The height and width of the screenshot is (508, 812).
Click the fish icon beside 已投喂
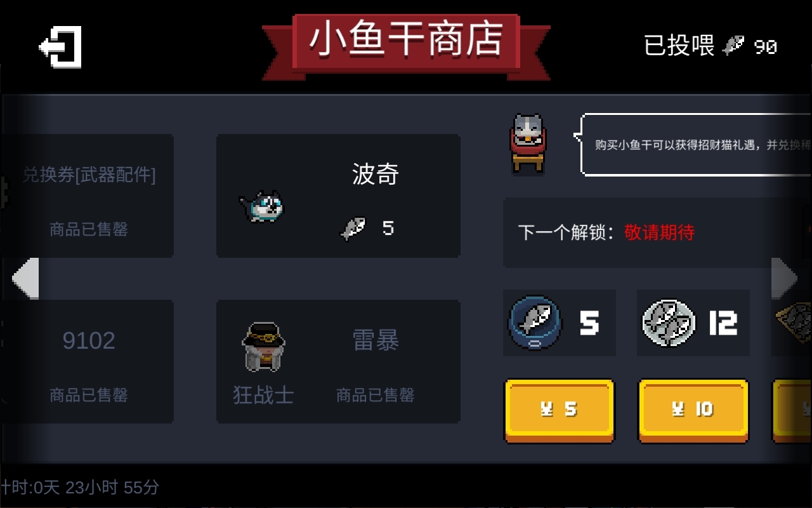pyautogui.click(x=733, y=46)
